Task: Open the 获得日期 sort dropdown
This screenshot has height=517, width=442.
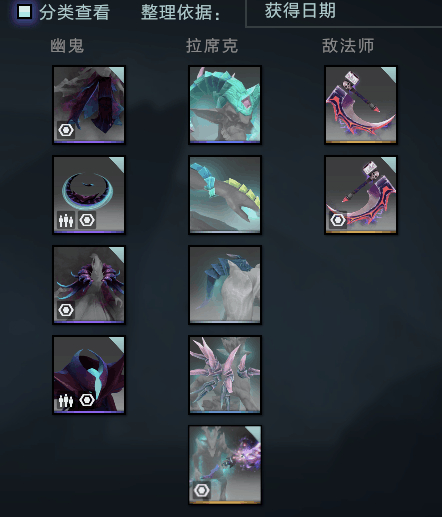Action: point(344,13)
